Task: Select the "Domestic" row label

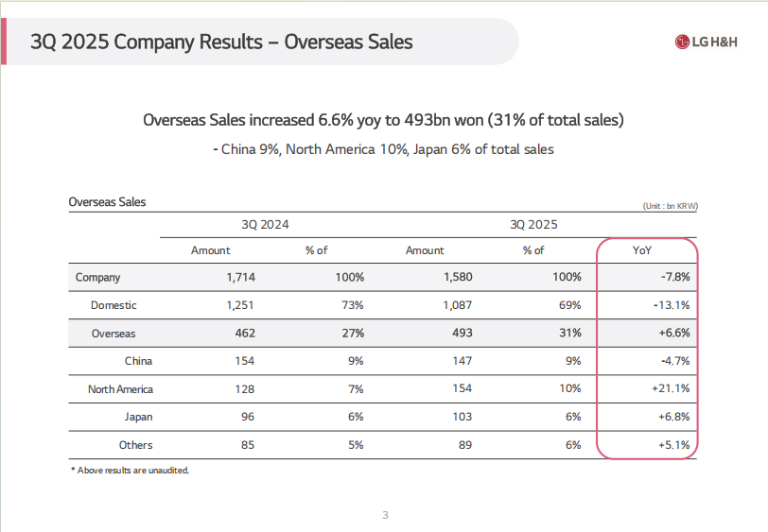Action: (113, 305)
